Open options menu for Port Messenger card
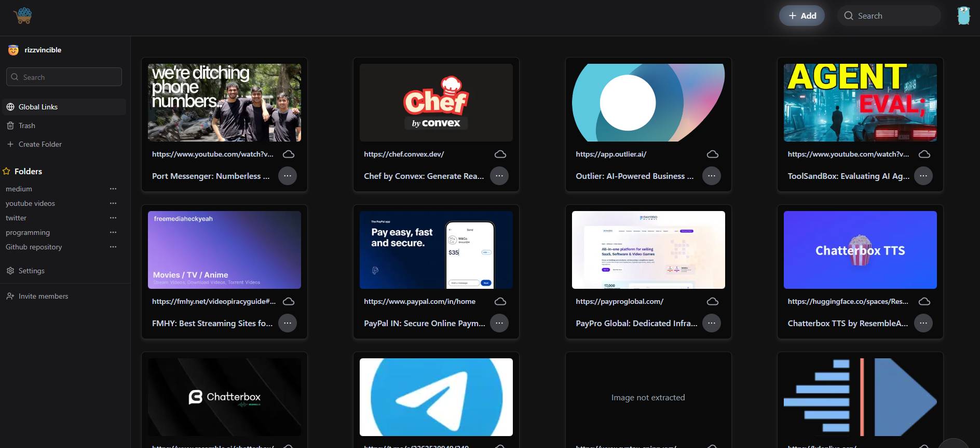980x448 pixels. (x=288, y=176)
